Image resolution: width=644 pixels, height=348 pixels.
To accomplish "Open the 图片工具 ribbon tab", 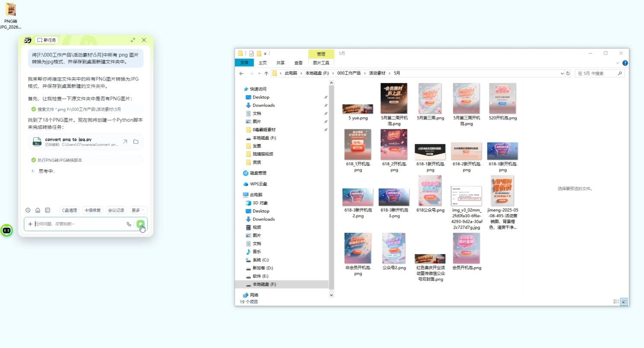I will coord(321,63).
